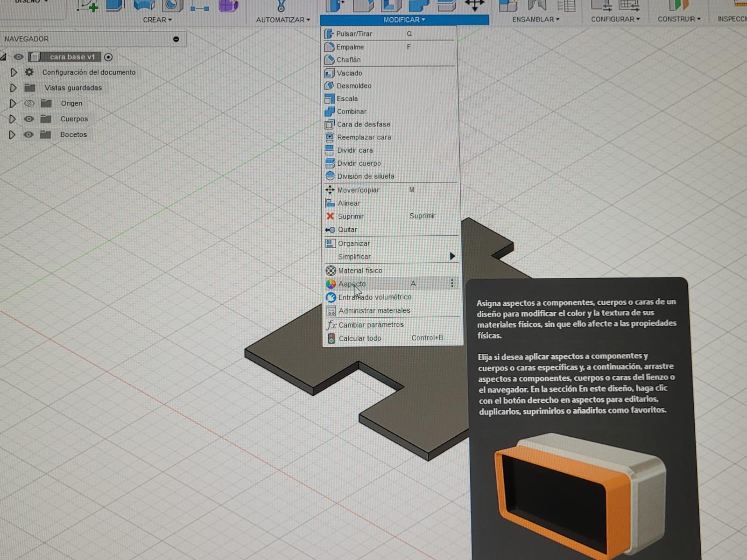The width and height of the screenshot is (747, 560).
Task: Click the Origen folder label
Action: tap(71, 103)
